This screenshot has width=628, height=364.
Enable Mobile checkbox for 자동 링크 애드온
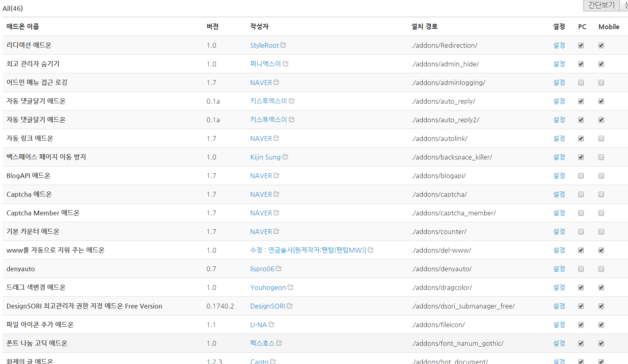pyautogui.click(x=601, y=138)
